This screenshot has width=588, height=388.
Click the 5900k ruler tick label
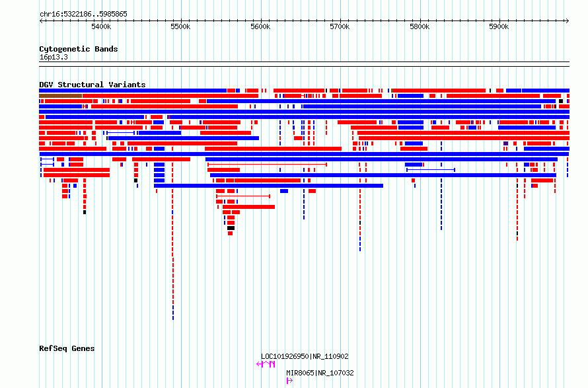(499, 26)
